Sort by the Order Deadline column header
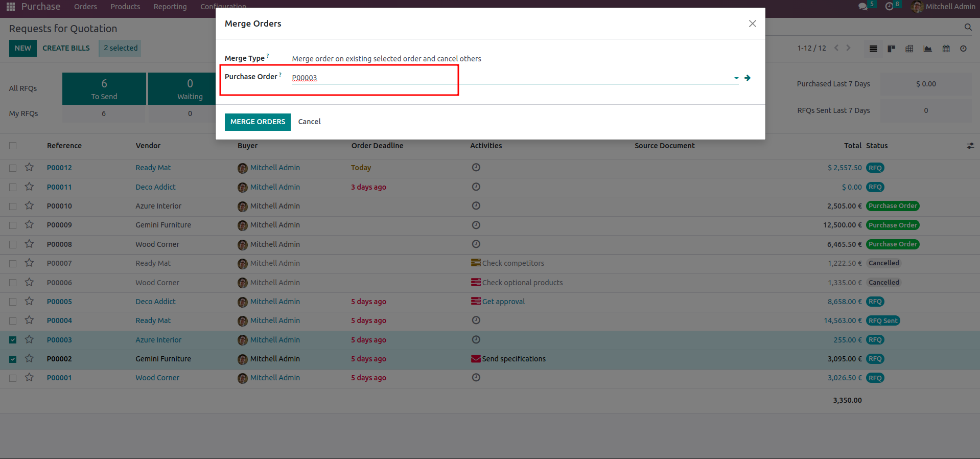 tap(377, 146)
